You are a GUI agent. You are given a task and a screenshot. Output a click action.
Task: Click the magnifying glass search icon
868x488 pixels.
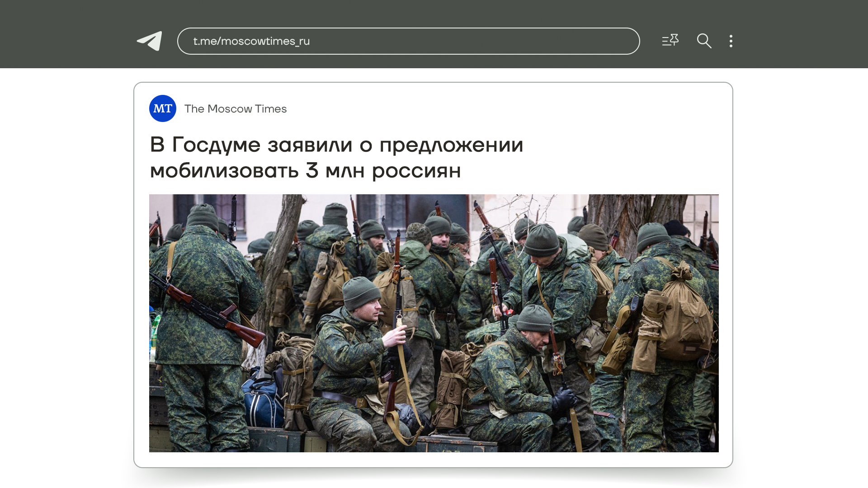click(704, 41)
